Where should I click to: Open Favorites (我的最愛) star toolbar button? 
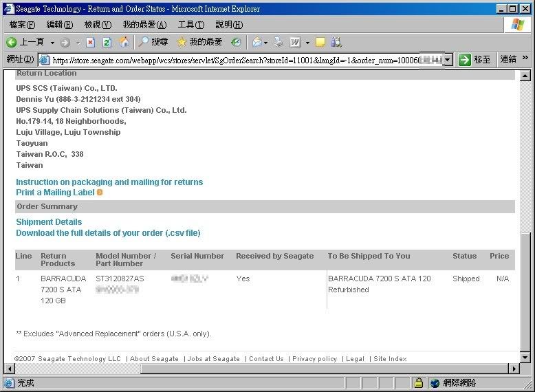tap(199, 42)
